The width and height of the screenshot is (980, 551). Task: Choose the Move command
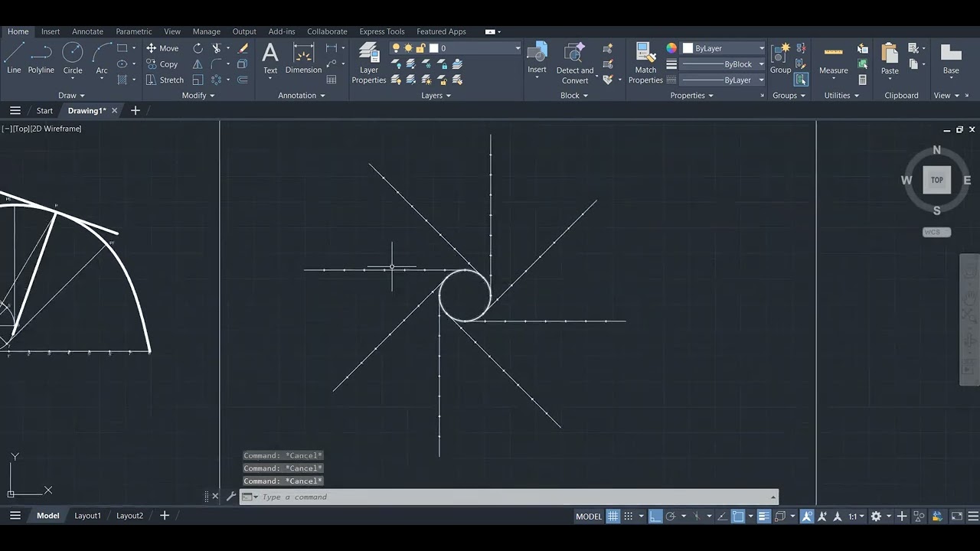coord(162,48)
